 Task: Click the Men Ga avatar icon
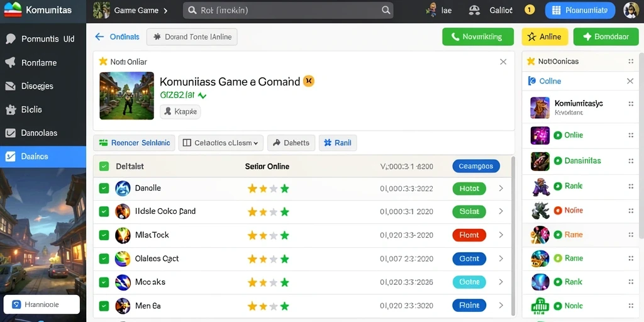coord(123,306)
